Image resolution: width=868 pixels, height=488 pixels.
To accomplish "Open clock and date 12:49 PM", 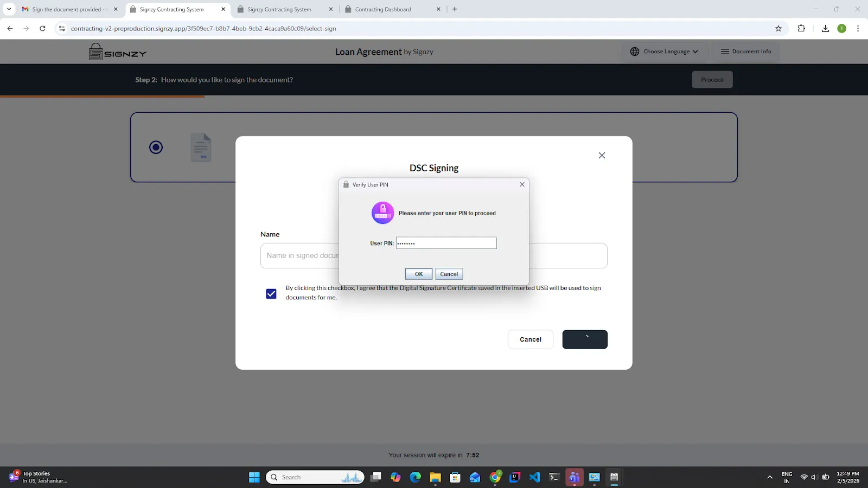I will pyautogui.click(x=848, y=477).
